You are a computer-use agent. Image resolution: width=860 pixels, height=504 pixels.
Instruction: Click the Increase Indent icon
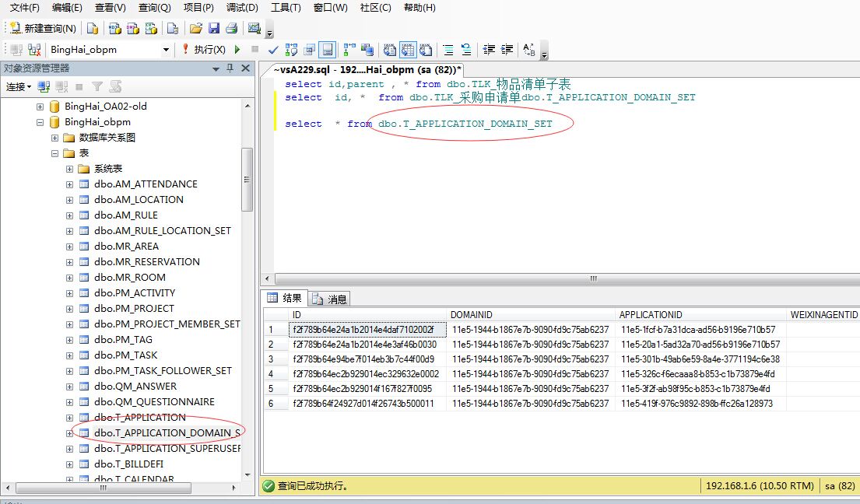[507, 50]
